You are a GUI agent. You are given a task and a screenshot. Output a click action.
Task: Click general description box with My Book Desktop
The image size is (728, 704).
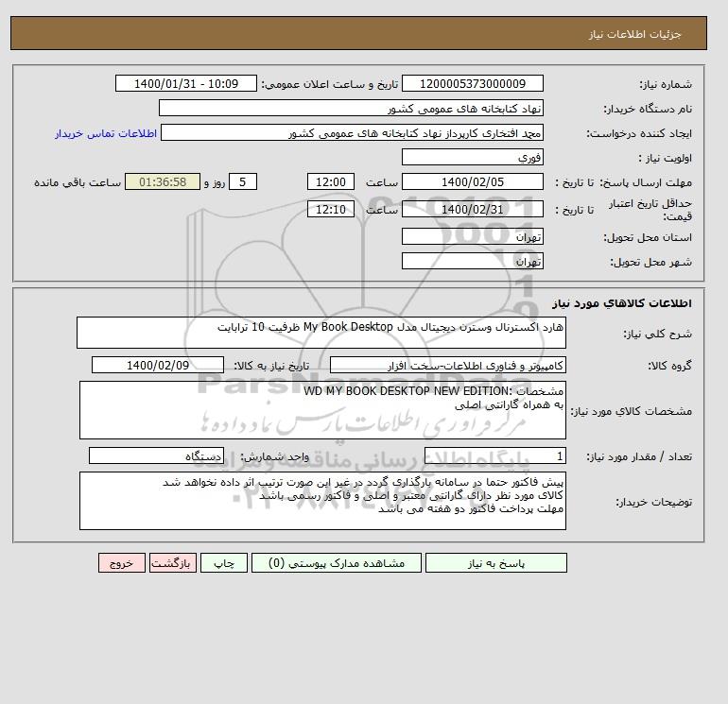321,333
